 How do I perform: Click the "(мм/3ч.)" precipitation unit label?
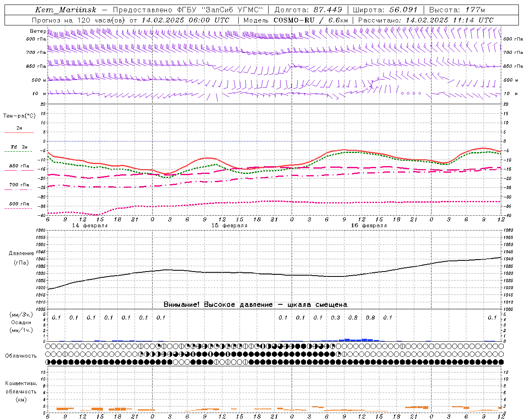(x=21, y=315)
